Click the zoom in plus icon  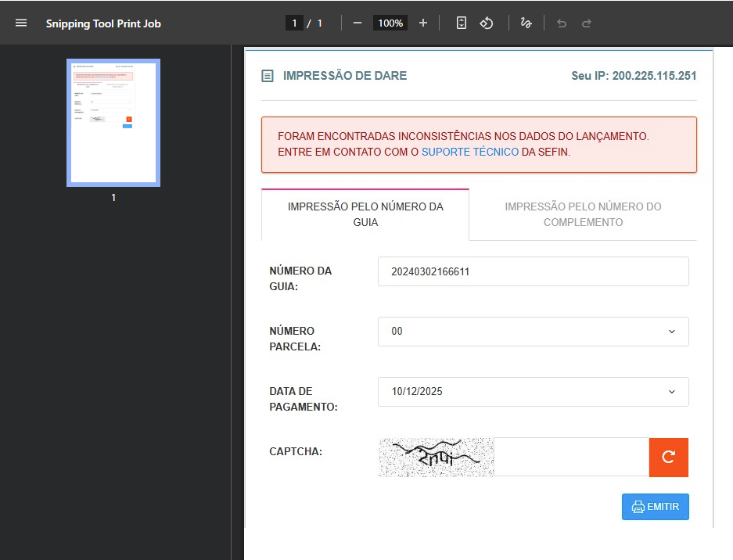pyautogui.click(x=423, y=23)
